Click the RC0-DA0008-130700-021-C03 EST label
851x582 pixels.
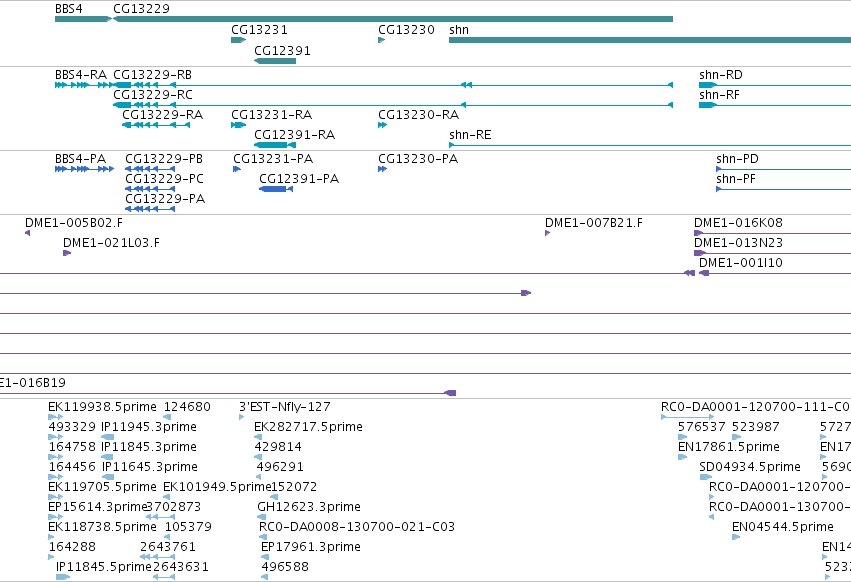357,527
